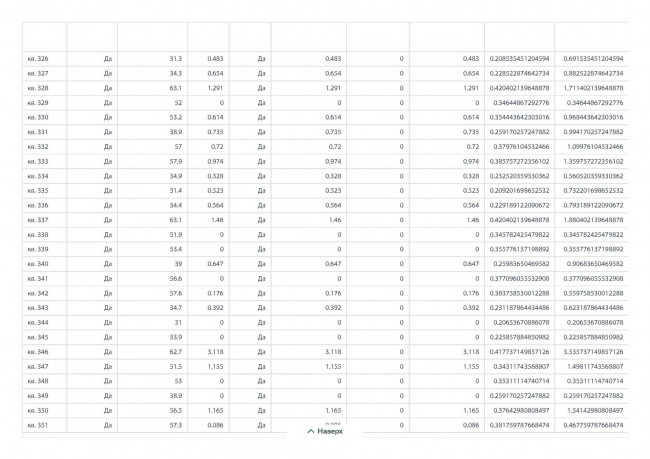Screen dimensions: 650x459
Task: Click value 0.208535451204594 in row кв. 326
Action: tap(519, 59)
